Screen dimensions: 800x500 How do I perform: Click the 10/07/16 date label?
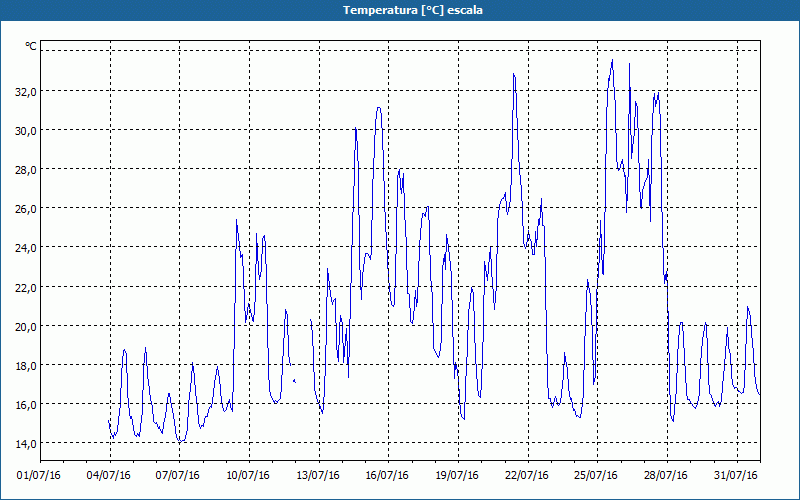pyautogui.click(x=248, y=476)
